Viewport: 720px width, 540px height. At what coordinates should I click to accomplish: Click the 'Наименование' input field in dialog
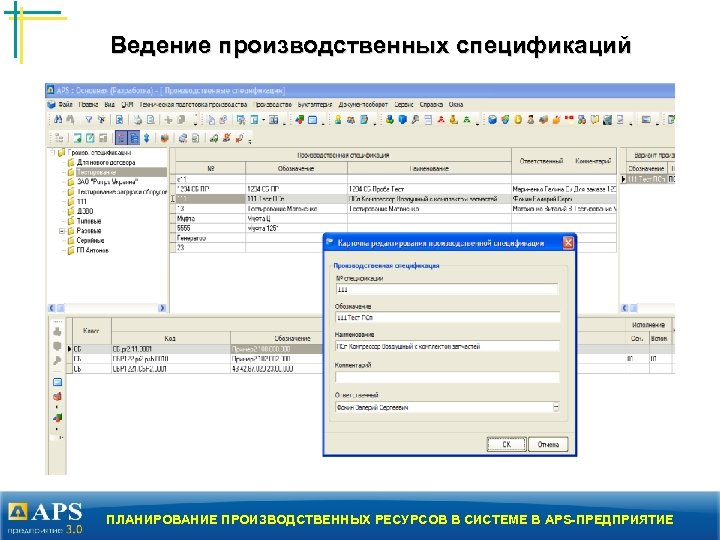tap(447, 346)
